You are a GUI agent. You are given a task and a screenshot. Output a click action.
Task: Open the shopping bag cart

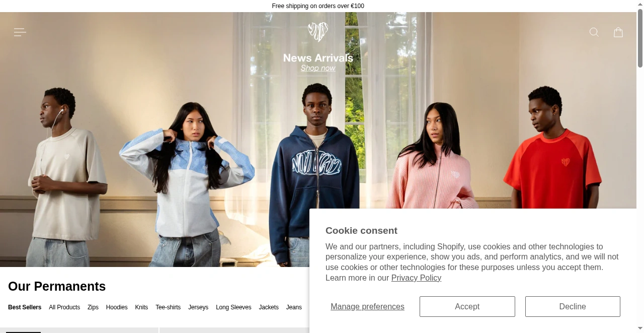618,32
